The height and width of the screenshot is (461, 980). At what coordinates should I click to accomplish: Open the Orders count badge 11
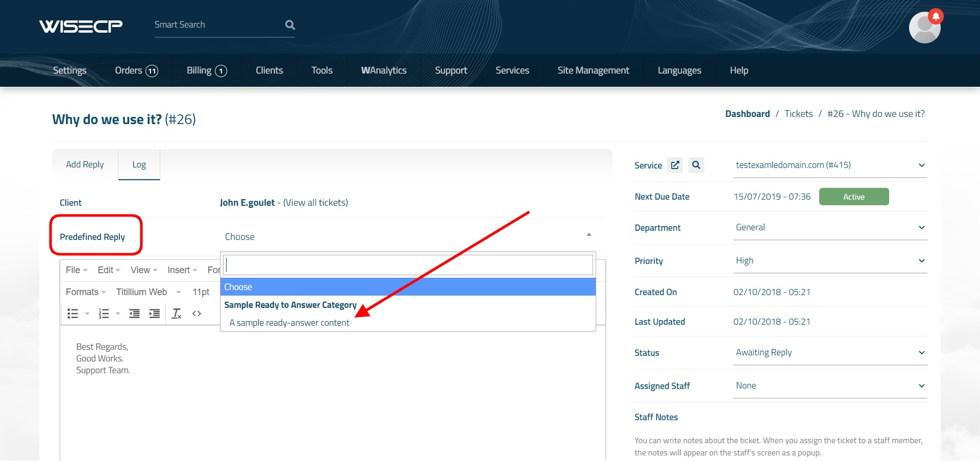(152, 71)
